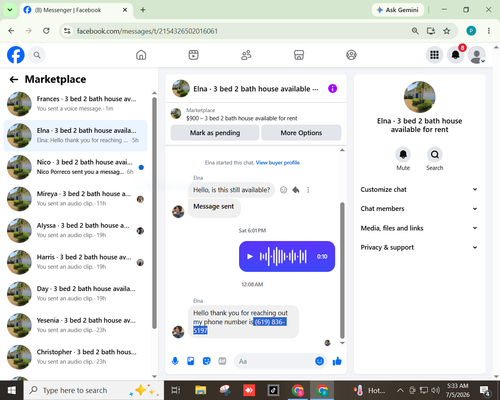Open the nine-dot Menu grid icon
The image size is (500, 400).
(434, 55)
